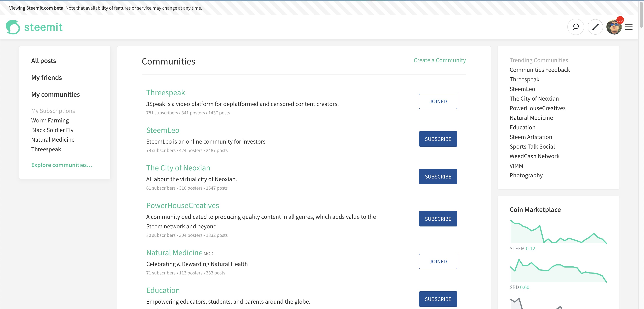Subscribe to The City of Neoxian
The image size is (644, 309).
click(438, 177)
